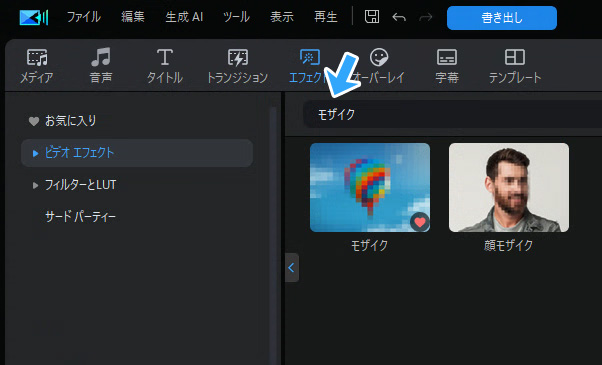This screenshot has width=602, height=365.
Task: Select the モザイク balloon effect thumbnail
Action: pos(370,187)
